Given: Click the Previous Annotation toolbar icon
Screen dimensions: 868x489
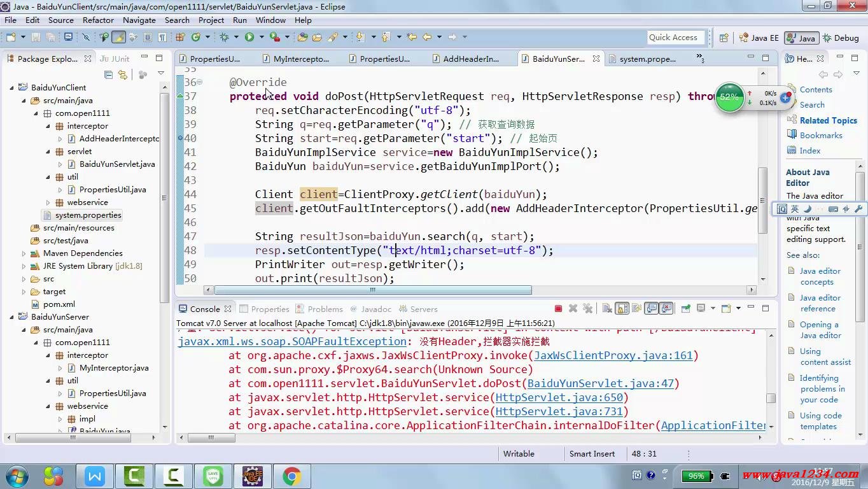Looking at the screenshot, I should click(385, 38).
